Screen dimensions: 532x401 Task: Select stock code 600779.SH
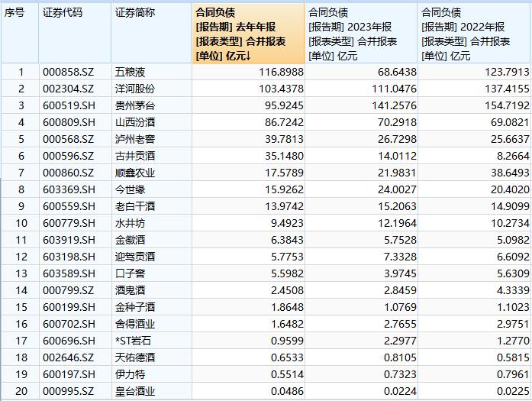(69, 223)
